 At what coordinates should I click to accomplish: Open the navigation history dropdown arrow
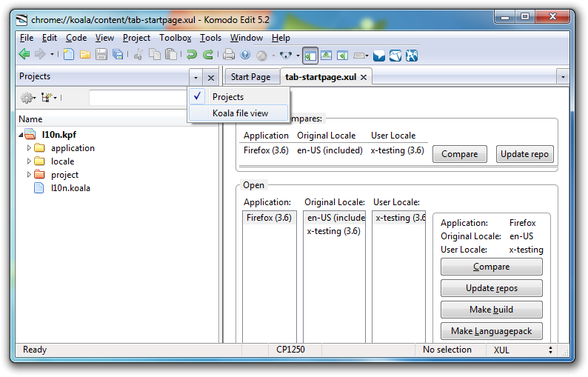coord(52,55)
